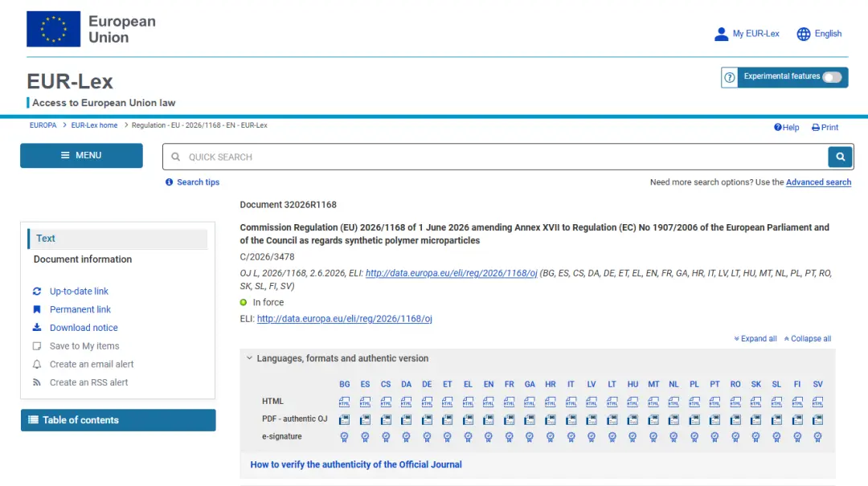Click the In force status text
868x486 pixels.
[x=268, y=302]
